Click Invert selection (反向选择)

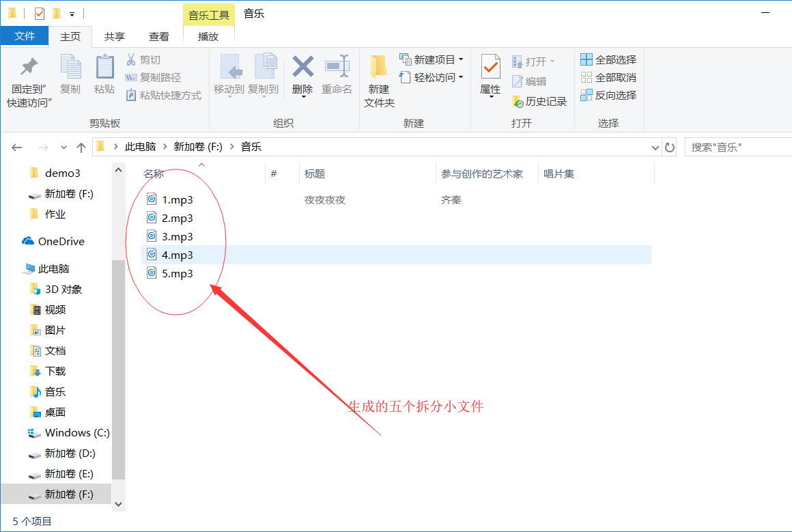point(608,95)
